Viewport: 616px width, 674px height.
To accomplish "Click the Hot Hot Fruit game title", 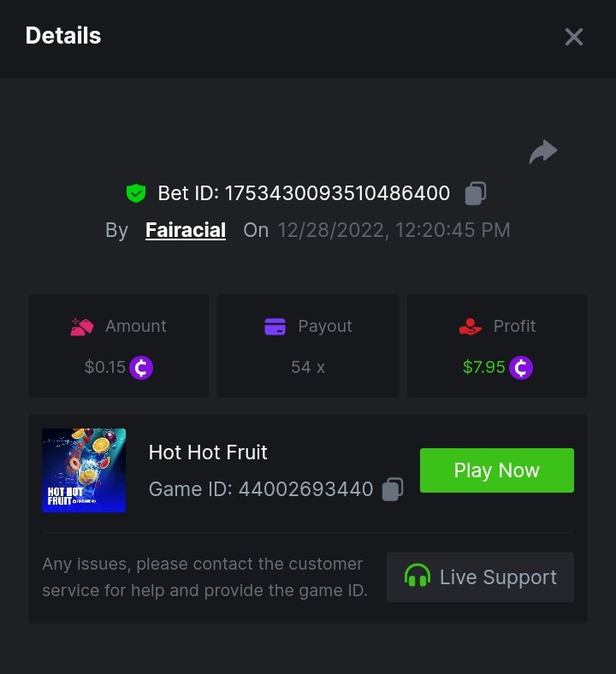I will pos(208,452).
